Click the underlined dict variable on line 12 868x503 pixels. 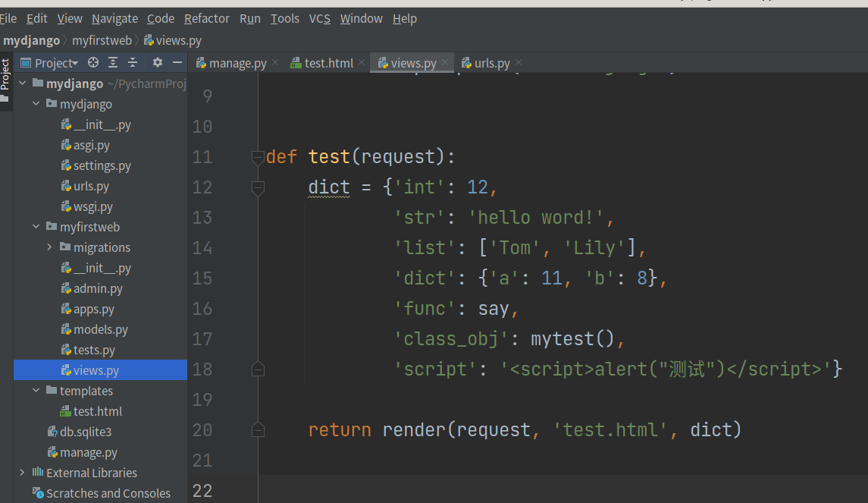(x=329, y=187)
